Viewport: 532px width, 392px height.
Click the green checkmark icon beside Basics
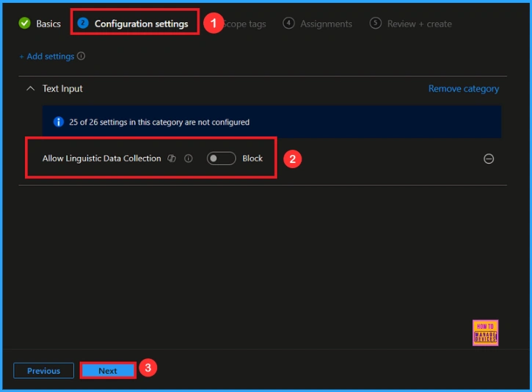tap(25, 23)
